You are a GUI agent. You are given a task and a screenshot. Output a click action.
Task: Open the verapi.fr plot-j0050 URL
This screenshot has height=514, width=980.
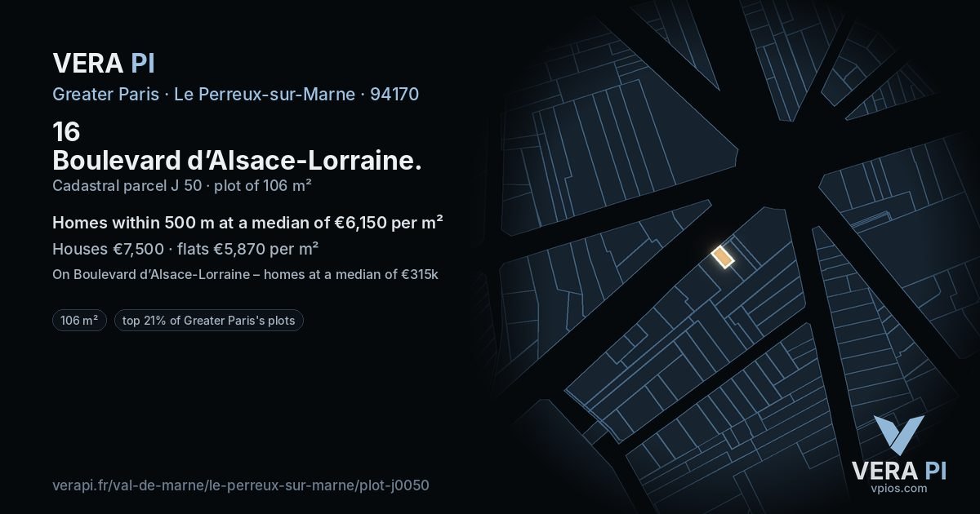pyautogui.click(x=241, y=485)
